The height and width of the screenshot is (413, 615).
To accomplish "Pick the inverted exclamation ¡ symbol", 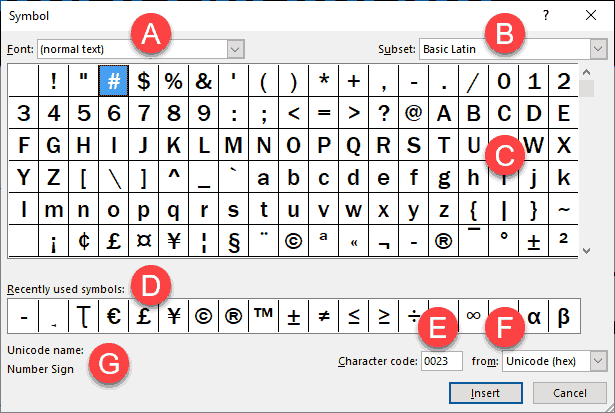I will coord(53,241).
